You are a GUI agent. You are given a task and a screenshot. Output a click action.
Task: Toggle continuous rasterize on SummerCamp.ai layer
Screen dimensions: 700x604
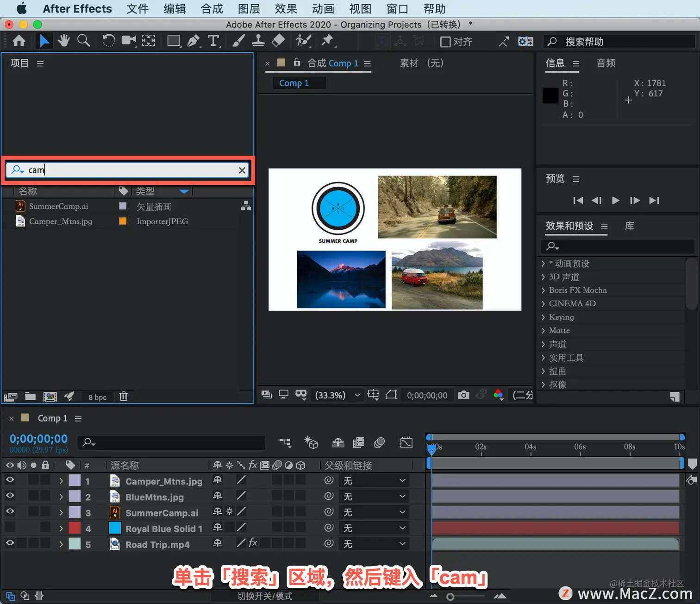point(229,511)
